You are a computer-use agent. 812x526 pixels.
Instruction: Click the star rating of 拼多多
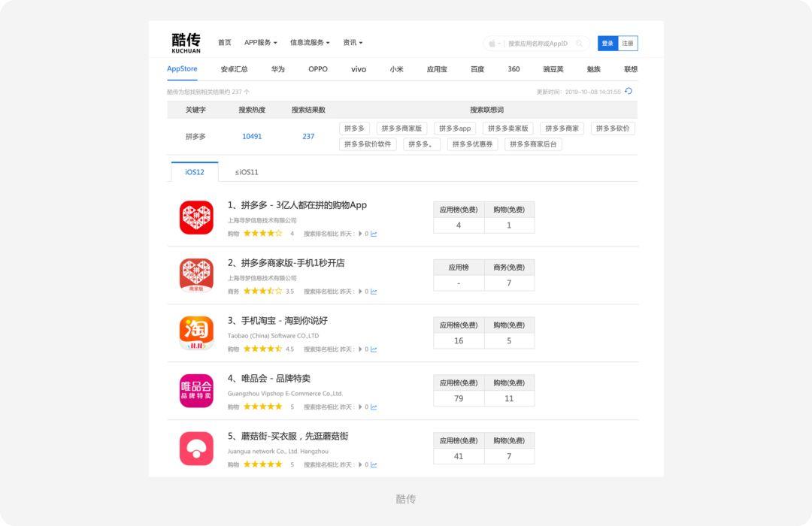click(x=263, y=234)
